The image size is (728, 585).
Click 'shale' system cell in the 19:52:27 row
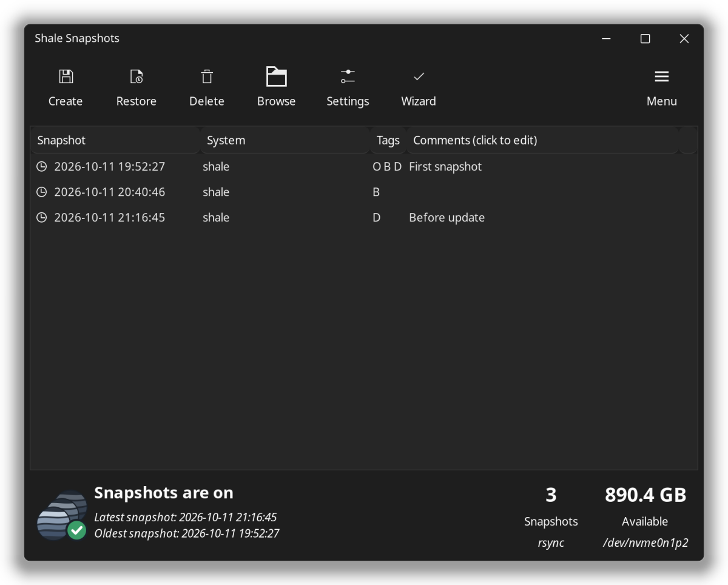click(216, 166)
